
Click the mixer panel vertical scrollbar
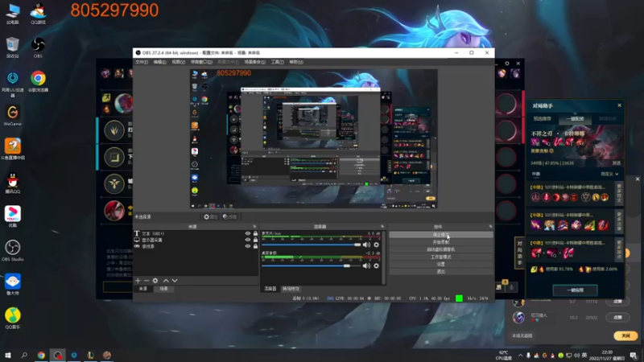point(384,257)
